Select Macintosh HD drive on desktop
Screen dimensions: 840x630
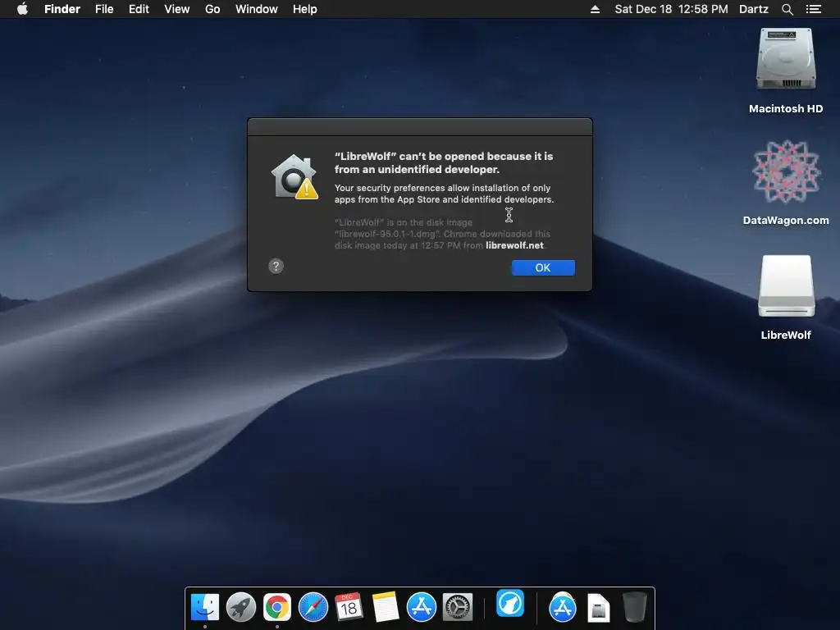(786, 59)
